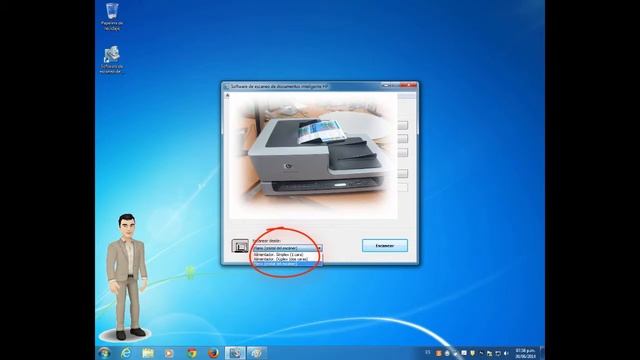Click the network connection tray icon

(x=498, y=353)
